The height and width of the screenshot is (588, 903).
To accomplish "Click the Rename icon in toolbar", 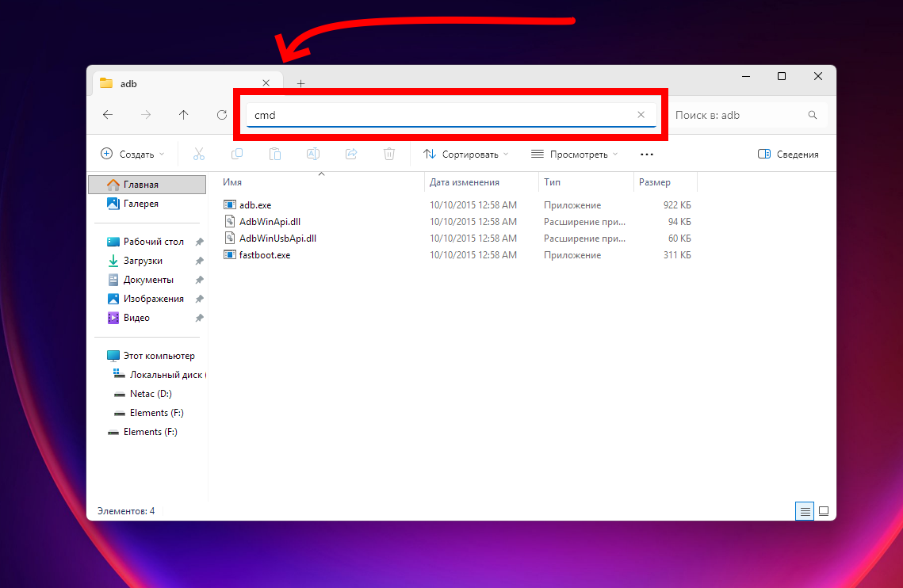I will pos(313,155).
